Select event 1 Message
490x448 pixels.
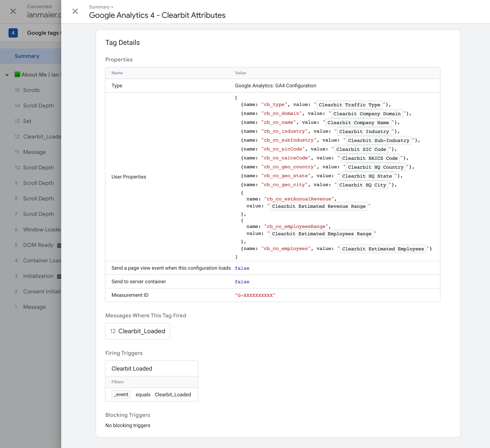tap(31, 307)
